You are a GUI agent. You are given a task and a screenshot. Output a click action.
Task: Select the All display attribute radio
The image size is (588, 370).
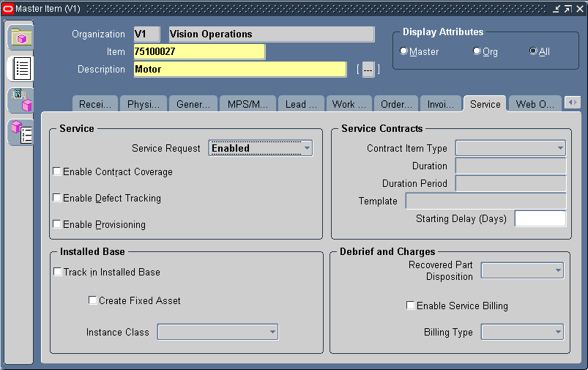[x=533, y=51]
